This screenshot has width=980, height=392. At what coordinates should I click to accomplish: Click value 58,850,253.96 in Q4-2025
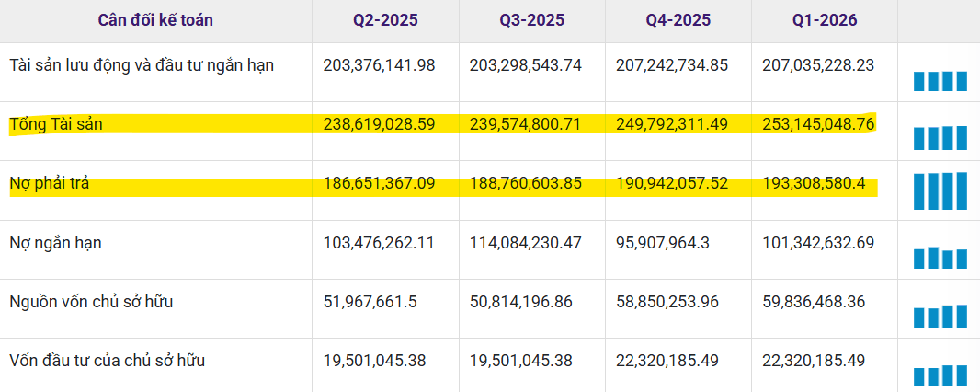(667, 302)
